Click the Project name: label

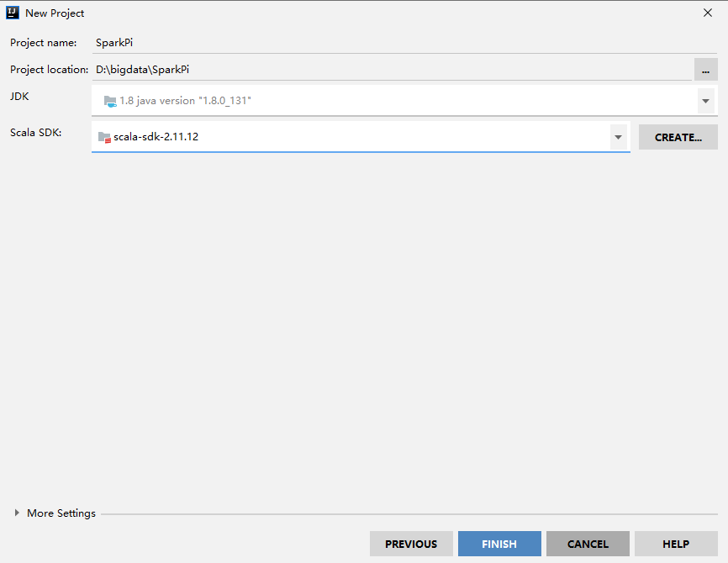[x=43, y=43]
